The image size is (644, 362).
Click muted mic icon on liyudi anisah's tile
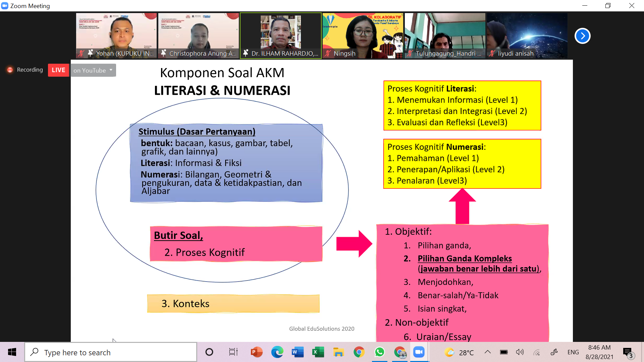(492, 53)
